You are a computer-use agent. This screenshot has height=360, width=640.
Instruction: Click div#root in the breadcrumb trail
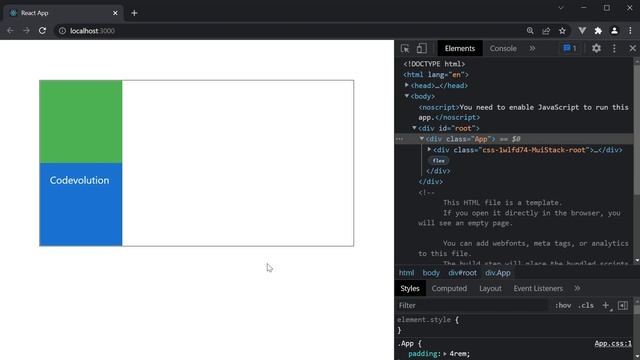pos(462,273)
